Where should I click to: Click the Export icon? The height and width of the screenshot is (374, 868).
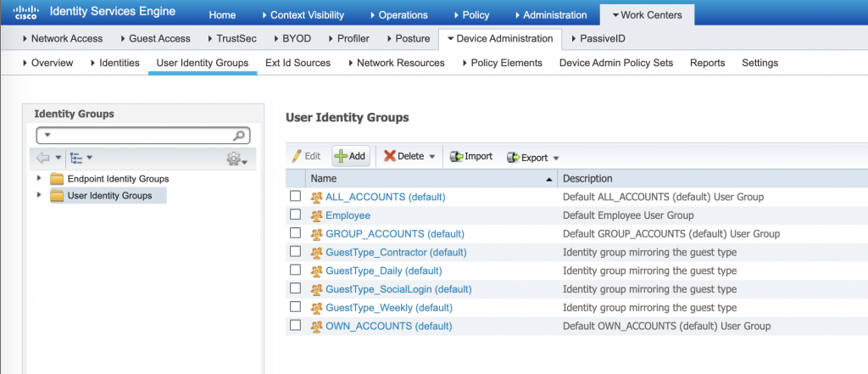[513, 158]
